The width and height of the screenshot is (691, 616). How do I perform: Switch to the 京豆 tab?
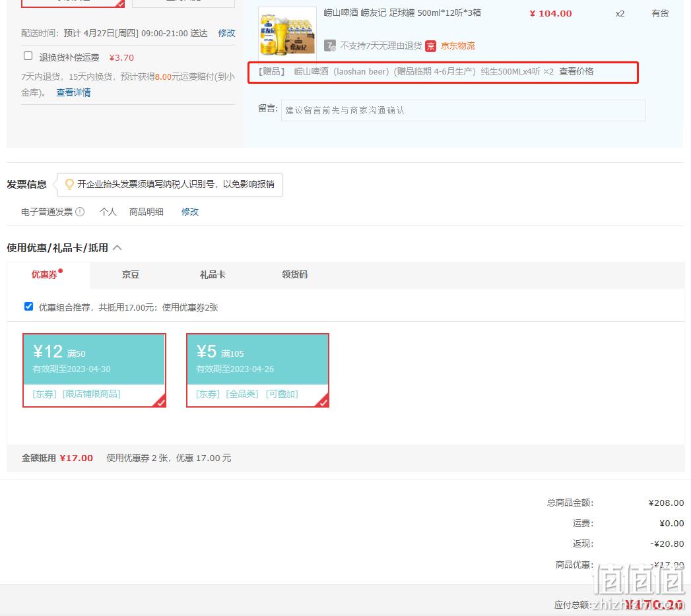131,275
